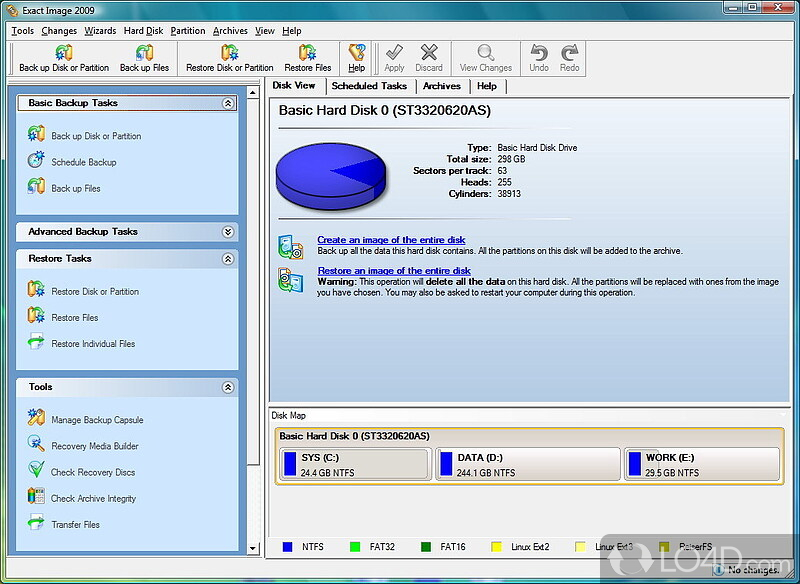This screenshot has height=584, width=800.
Task: Launch Manage Backup Capsule tool
Action: point(96,420)
